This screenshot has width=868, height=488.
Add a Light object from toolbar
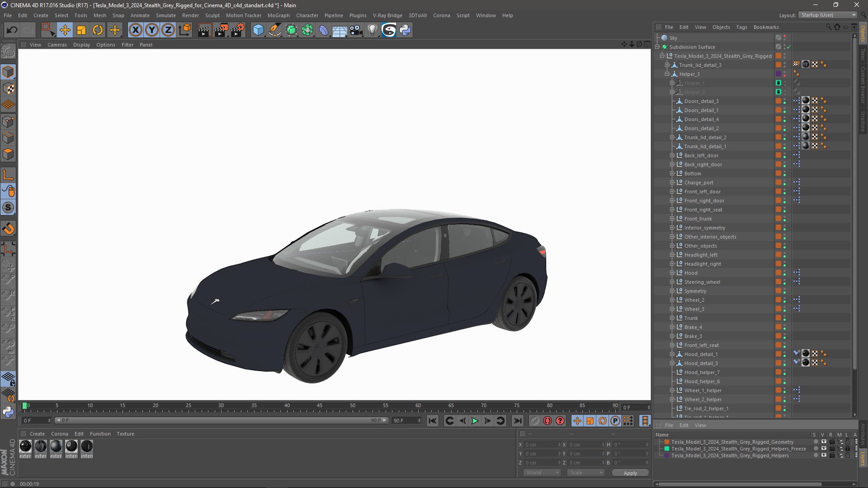pos(373,30)
